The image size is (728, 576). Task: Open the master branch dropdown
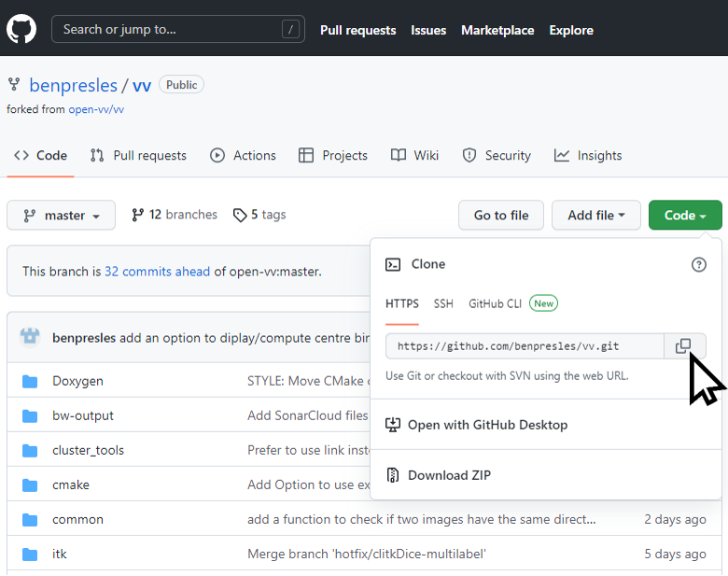point(61,215)
